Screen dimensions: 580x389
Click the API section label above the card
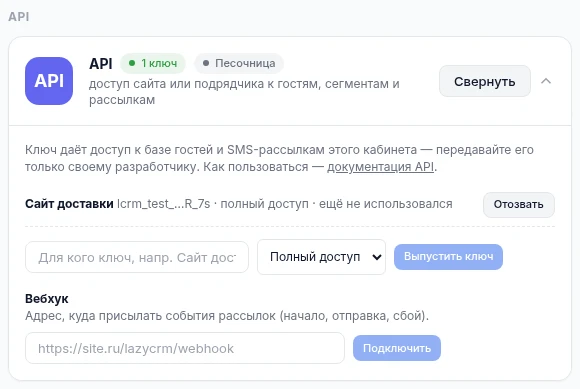click(18, 17)
